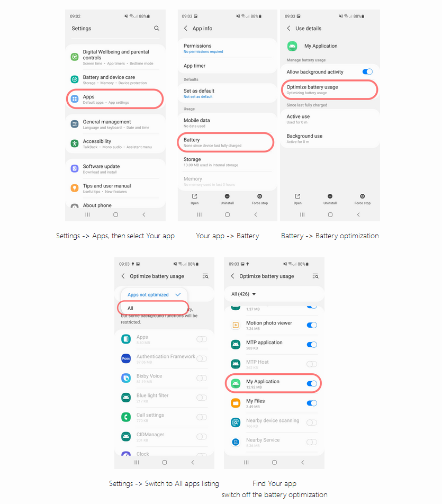Toggle My Application battery optimization switch

312,383
